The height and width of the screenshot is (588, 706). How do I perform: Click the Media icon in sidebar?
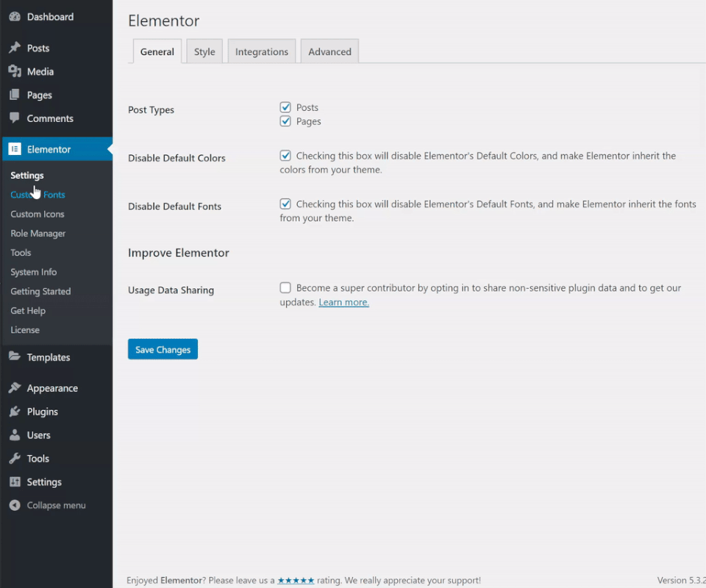point(15,71)
